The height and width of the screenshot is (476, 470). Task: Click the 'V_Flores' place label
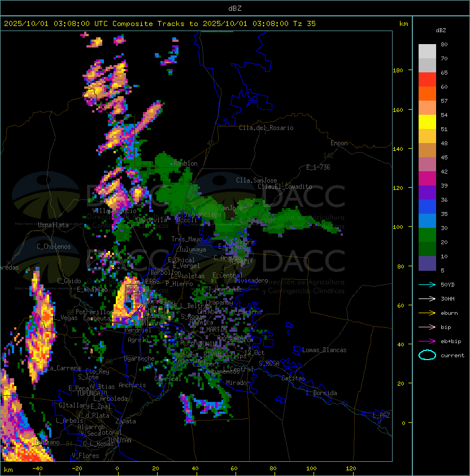tap(85, 456)
